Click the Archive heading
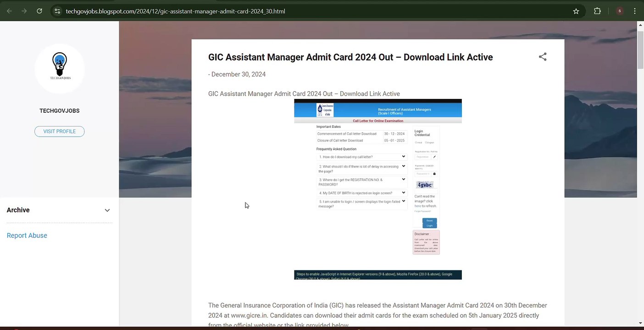 click(x=18, y=210)
